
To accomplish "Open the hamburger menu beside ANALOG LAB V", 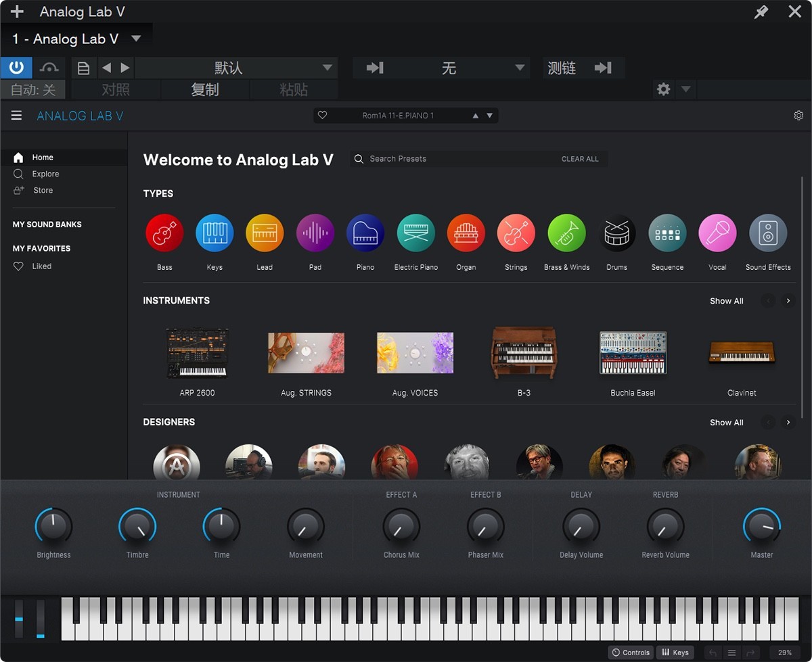I will tap(16, 115).
